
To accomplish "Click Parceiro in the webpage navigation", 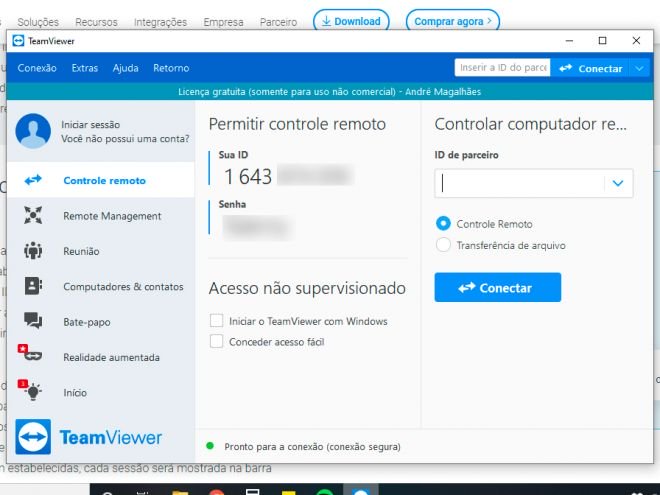I will tap(278, 22).
